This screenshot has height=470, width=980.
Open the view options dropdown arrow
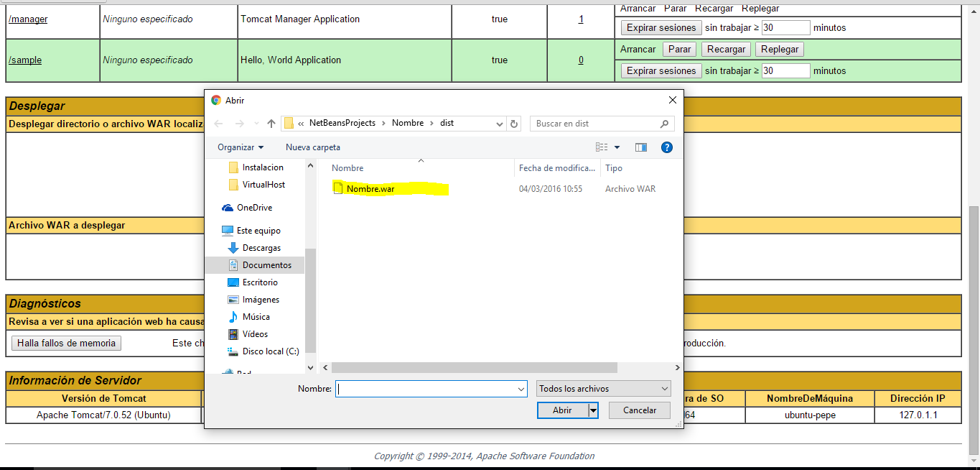tap(617, 147)
